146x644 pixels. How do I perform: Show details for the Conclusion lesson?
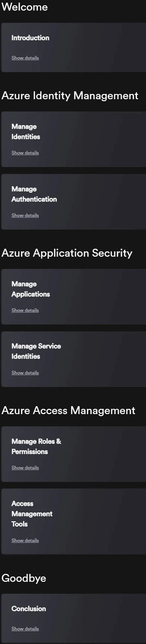click(25, 629)
